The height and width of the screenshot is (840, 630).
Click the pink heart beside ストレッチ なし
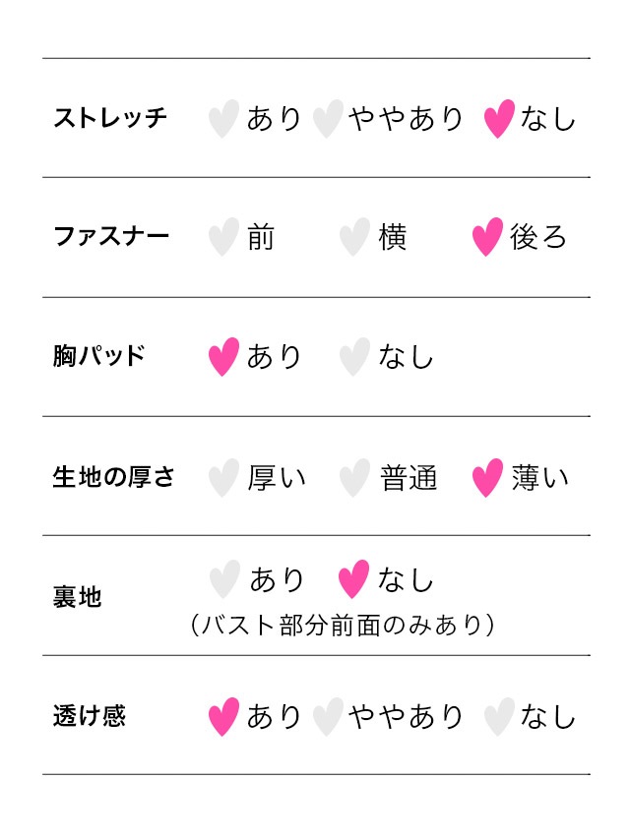click(499, 118)
